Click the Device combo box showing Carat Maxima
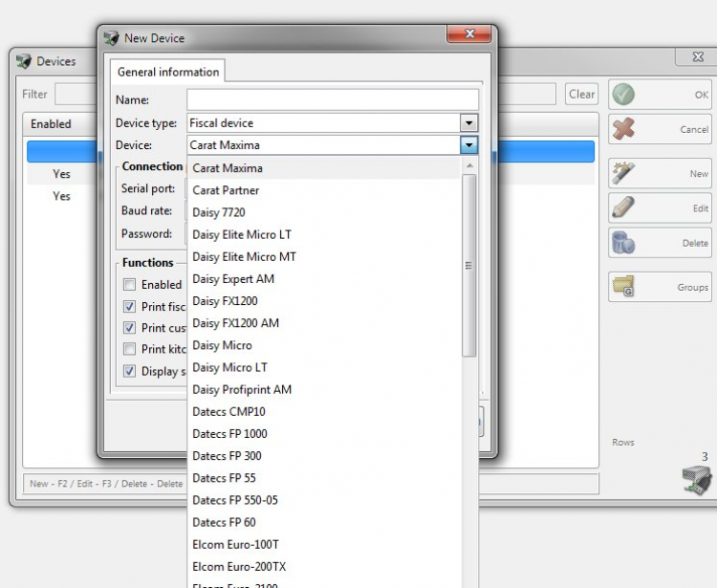Viewport: 717px width, 588px height. pyautogui.click(x=333, y=145)
